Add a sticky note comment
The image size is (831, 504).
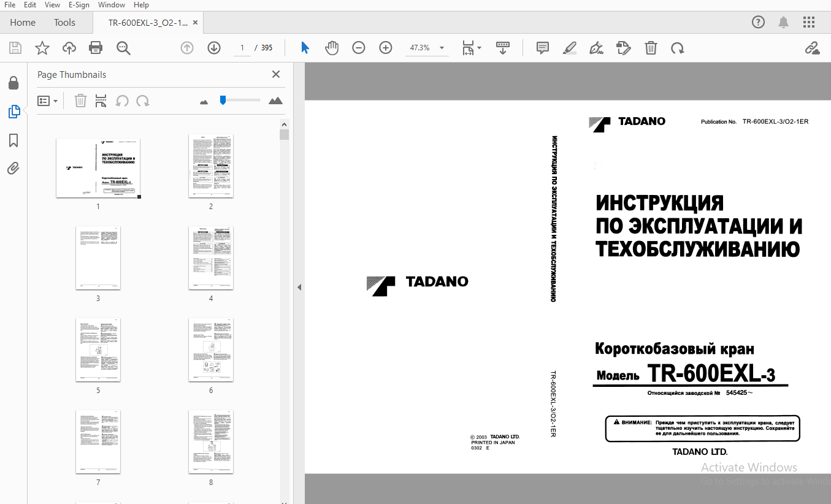coord(543,48)
